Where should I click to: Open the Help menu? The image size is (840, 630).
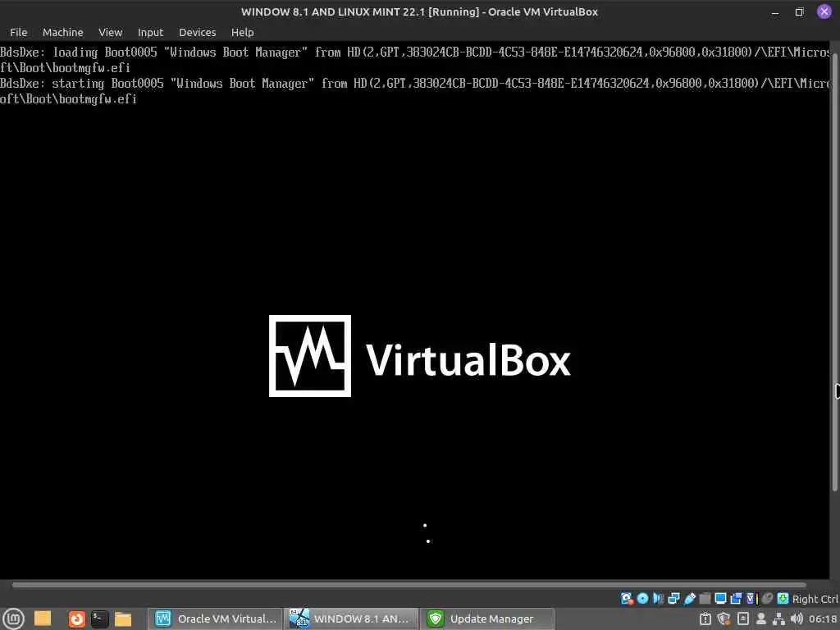click(x=242, y=32)
